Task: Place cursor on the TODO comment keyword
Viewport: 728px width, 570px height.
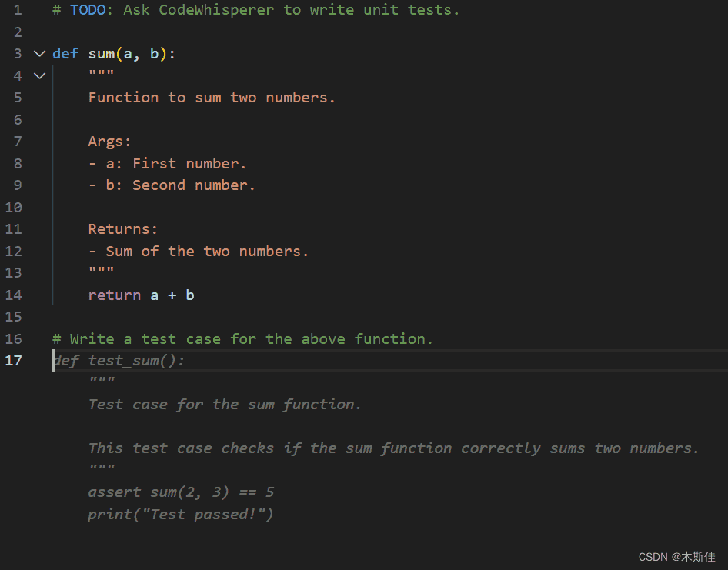Action: tap(88, 10)
